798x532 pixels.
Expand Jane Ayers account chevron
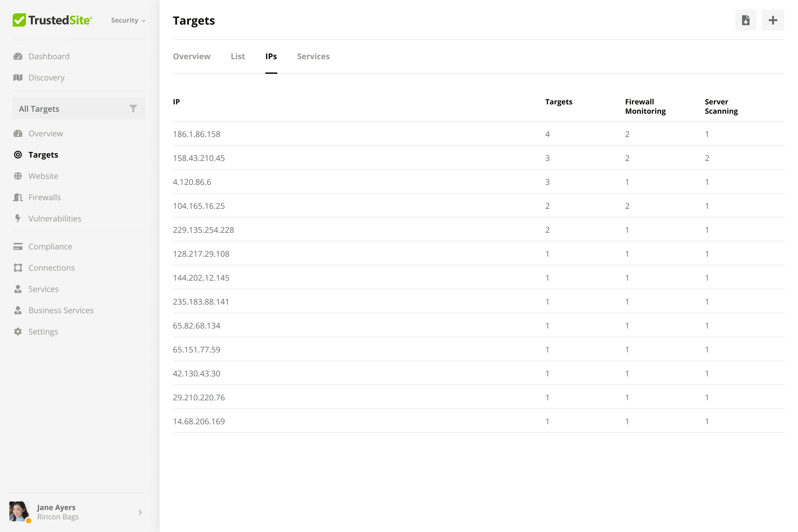point(140,512)
